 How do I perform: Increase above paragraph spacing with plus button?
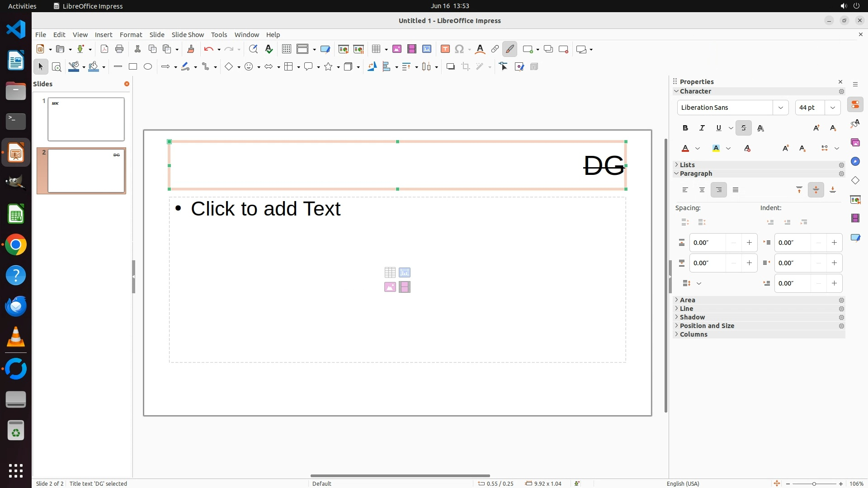(749, 243)
